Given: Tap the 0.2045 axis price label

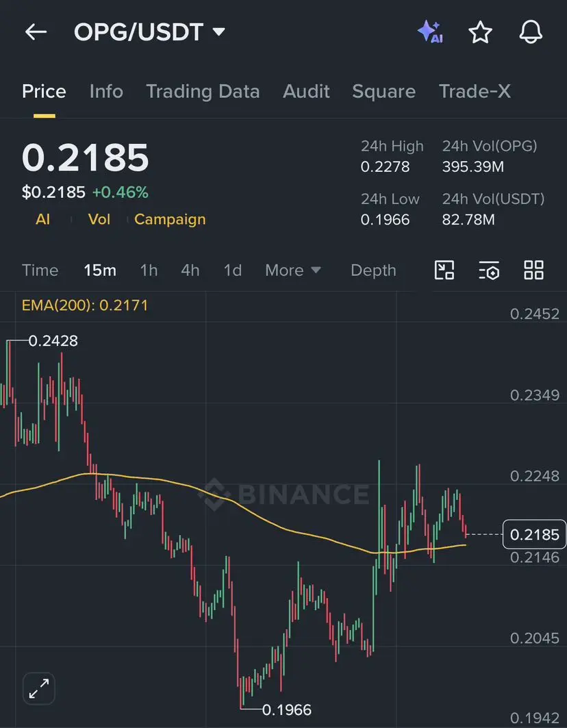Looking at the screenshot, I should [535, 638].
